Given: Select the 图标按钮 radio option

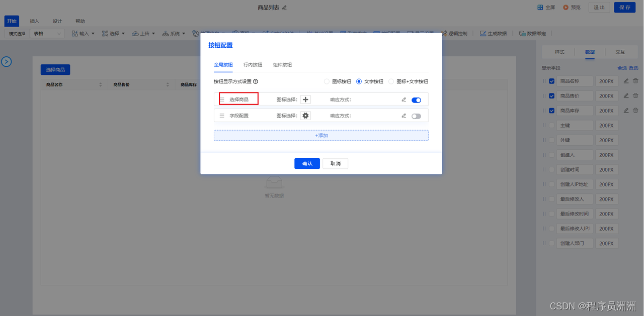Looking at the screenshot, I should pos(327,81).
